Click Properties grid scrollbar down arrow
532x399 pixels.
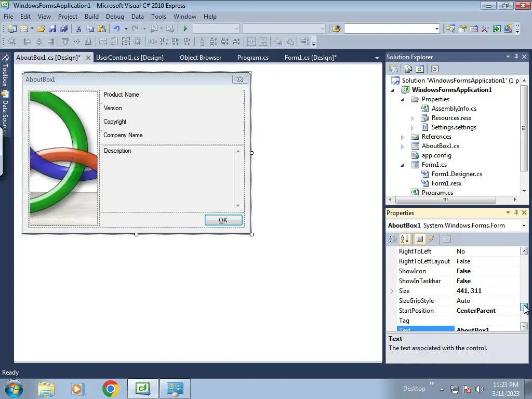coord(524,326)
